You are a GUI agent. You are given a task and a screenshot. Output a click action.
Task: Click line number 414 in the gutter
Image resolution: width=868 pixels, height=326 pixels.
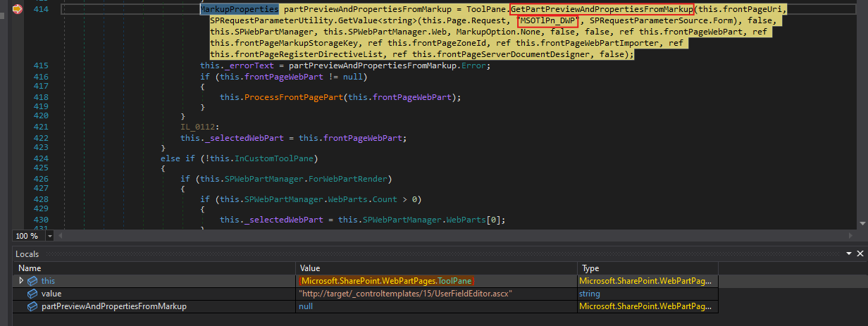[x=41, y=9]
